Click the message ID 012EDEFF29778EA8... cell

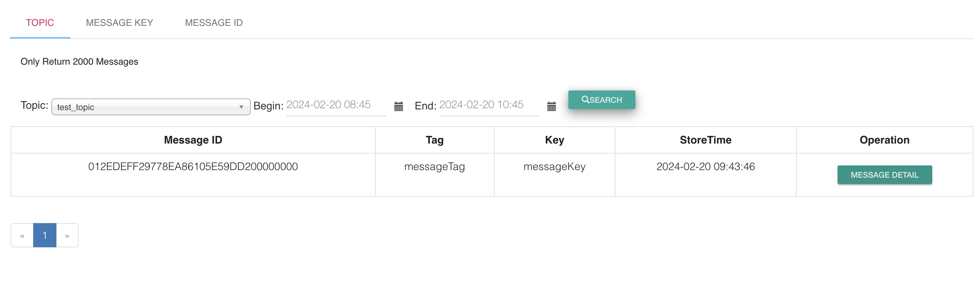193,166
